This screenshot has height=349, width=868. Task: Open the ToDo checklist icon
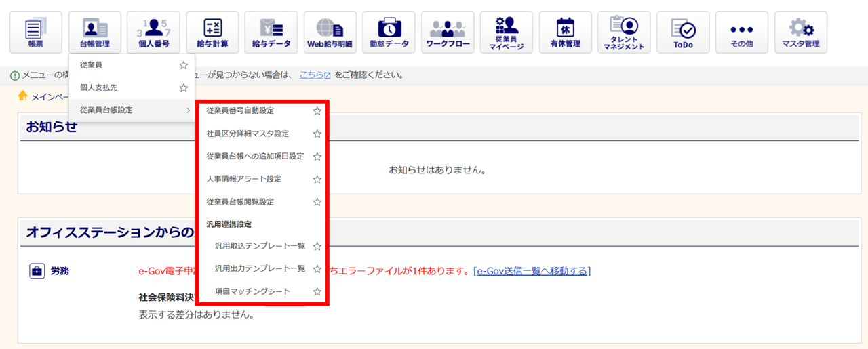point(683,33)
